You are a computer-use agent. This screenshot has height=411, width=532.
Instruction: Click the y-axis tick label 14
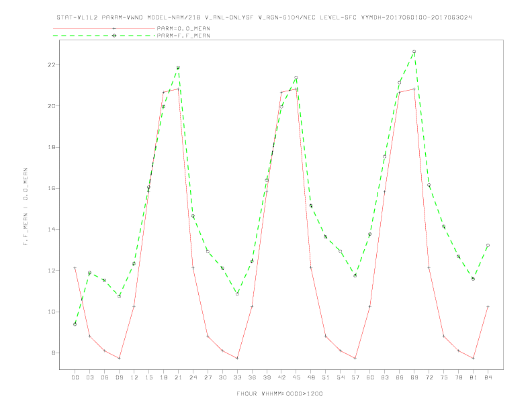click(51, 229)
